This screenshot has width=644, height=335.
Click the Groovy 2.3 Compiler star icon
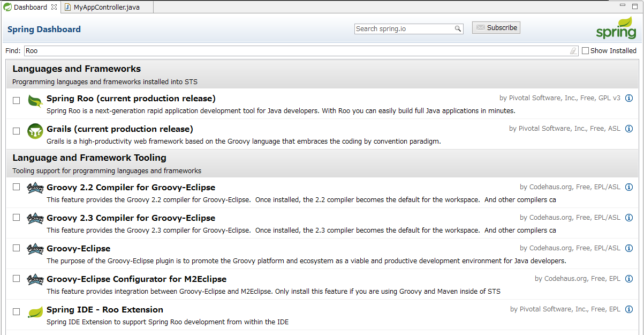(x=35, y=218)
